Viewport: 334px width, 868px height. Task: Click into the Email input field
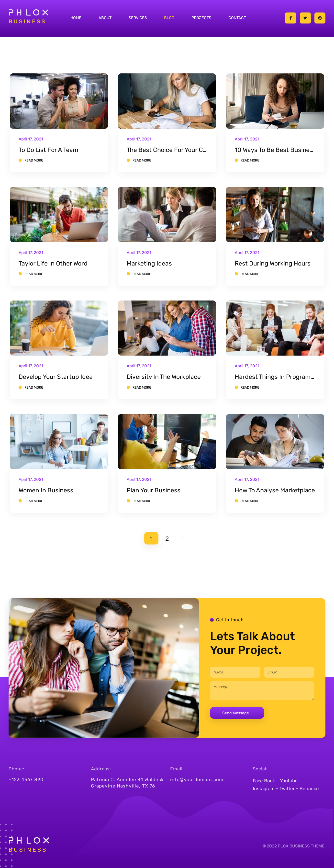289,672
